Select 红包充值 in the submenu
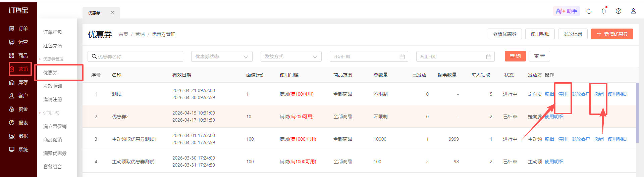Screen dimensions: 644x177 click(x=53, y=46)
